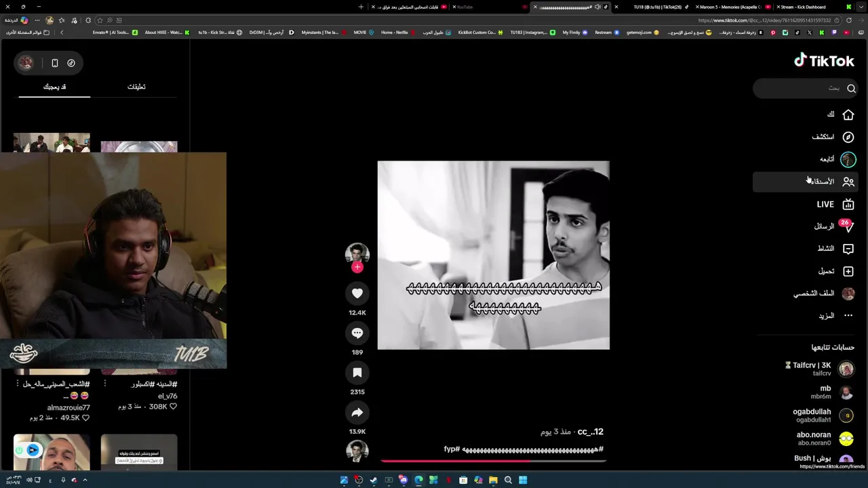The image size is (868, 488).
Task: Open the Edge Copilot chat icon
Action: pos(24,20)
